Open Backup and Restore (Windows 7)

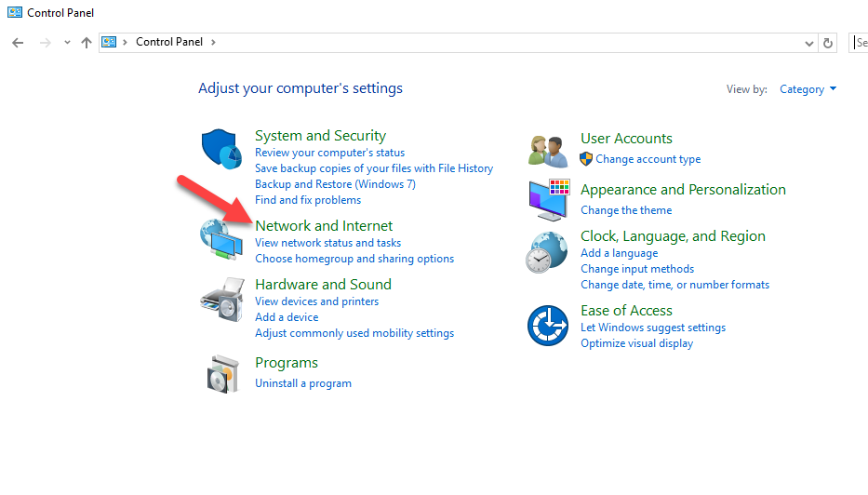point(336,184)
